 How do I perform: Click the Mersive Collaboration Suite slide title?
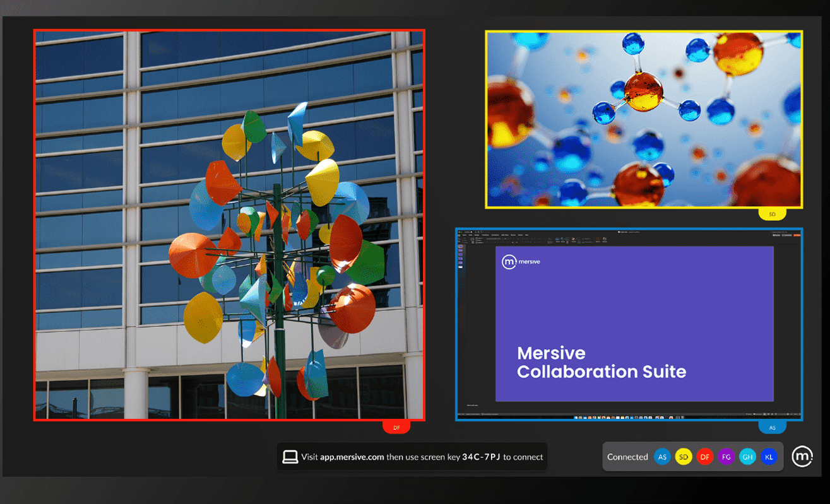pos(601,362)
